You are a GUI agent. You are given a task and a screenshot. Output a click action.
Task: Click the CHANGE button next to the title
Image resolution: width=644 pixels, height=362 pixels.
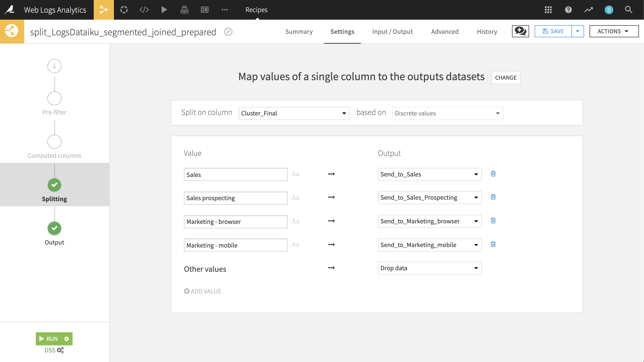click(505, 78)
